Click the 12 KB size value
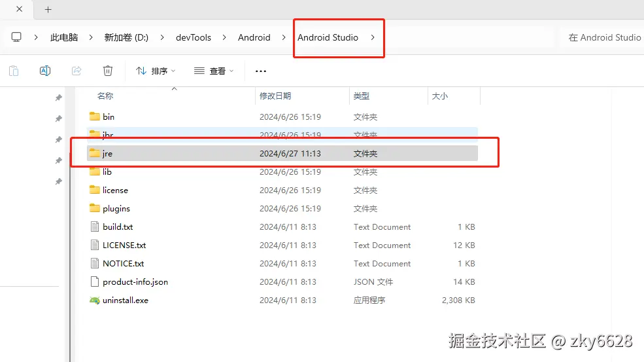Screen dimensions: 644x362 coord(464,245)
